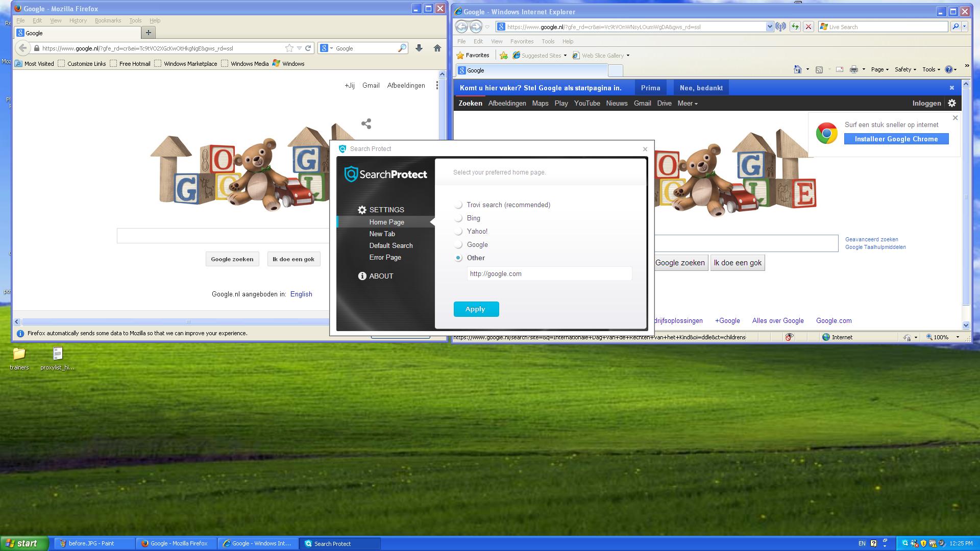
Task: Open IE Favorites star button
Action: point(473,55)
